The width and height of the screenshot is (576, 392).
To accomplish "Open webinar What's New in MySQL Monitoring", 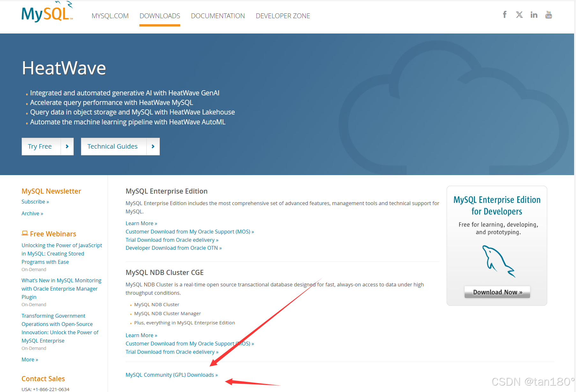I will click(x=61, y=289).
